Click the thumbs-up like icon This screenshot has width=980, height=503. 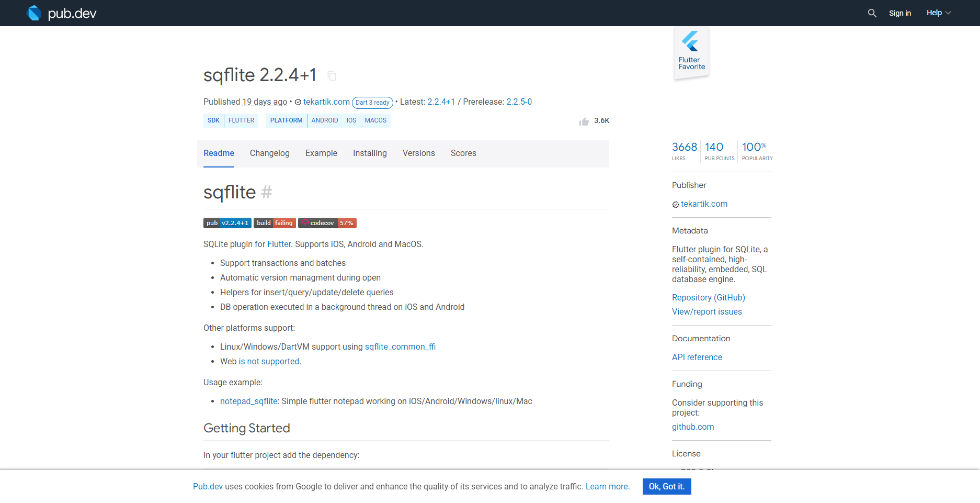point(584,121)
